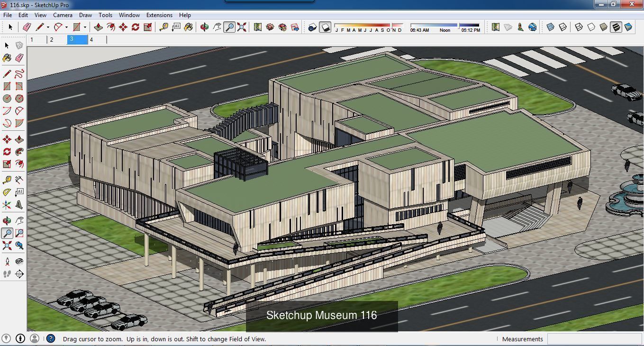Switch to scene tab 1
Screen dimensions: 644x346
click(x=37, y=40)
